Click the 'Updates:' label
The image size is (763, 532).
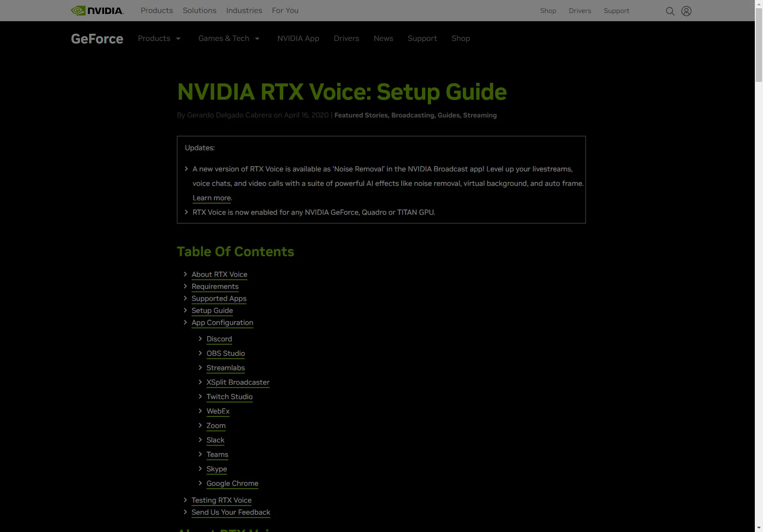199,148
